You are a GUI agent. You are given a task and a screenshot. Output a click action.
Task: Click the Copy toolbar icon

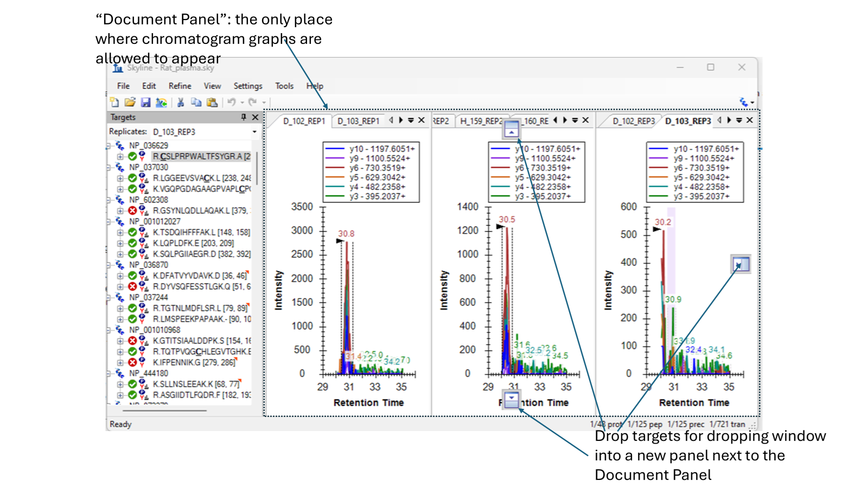point(196,102)
